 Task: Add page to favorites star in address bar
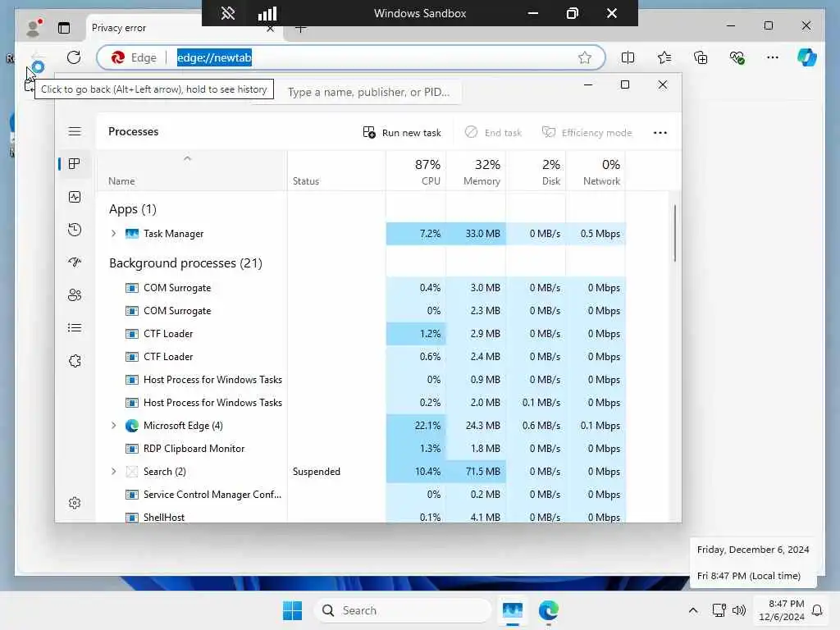584,57
